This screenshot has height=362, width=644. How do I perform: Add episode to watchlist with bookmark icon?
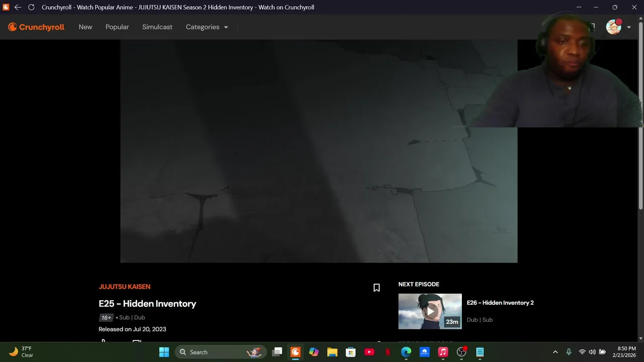[x=376, y=288]
